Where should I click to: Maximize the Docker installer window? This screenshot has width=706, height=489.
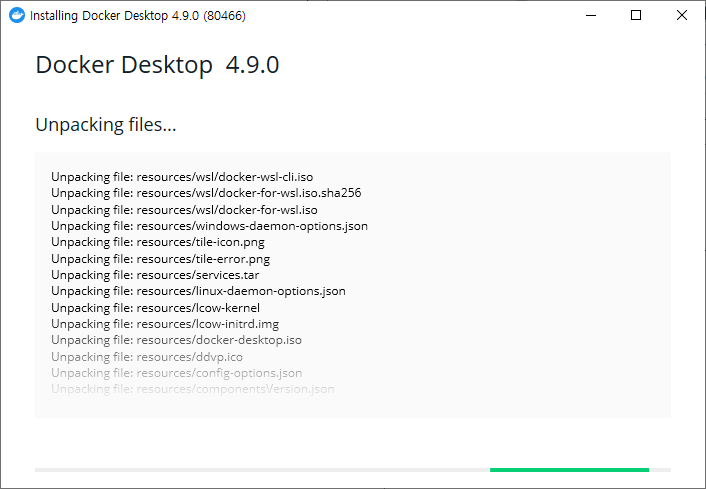[x=636, y=15]
